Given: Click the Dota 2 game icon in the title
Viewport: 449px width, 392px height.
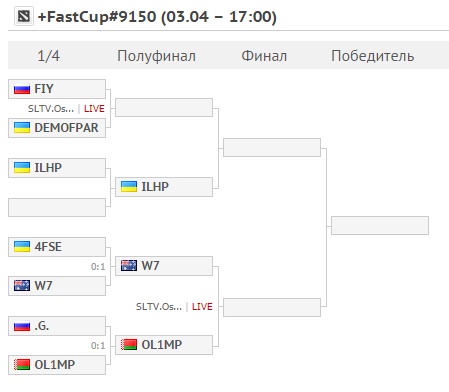Looking at the screenshot, I should pyautogui.click(x=24, y=16).
